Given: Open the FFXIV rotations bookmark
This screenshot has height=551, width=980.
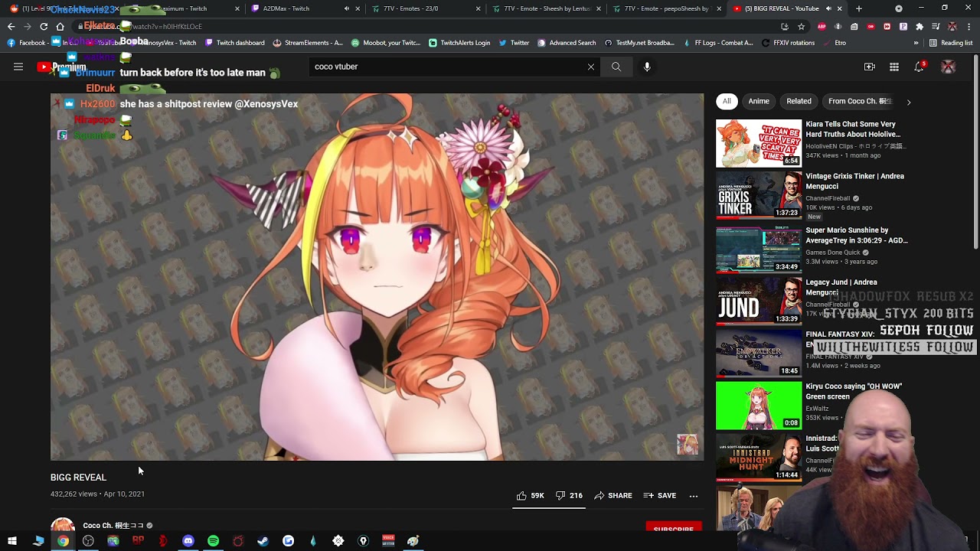Looking at the screenshot, I should coord(788,43).
